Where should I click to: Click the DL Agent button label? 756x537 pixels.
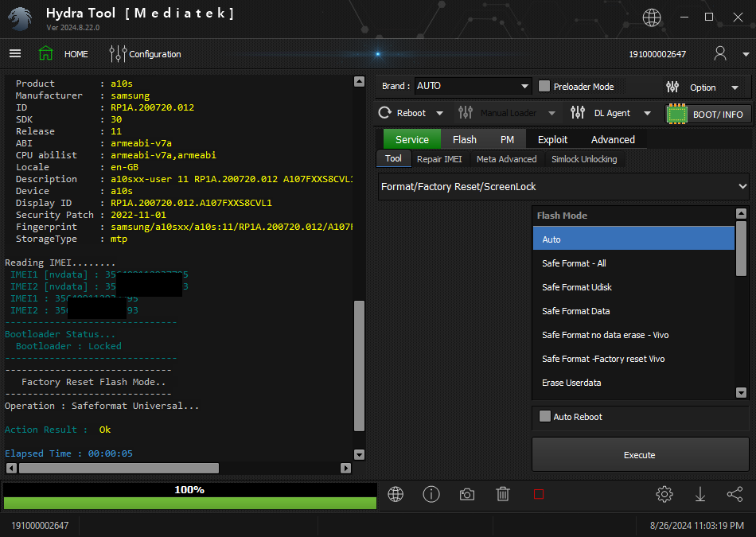coord(612,113)
